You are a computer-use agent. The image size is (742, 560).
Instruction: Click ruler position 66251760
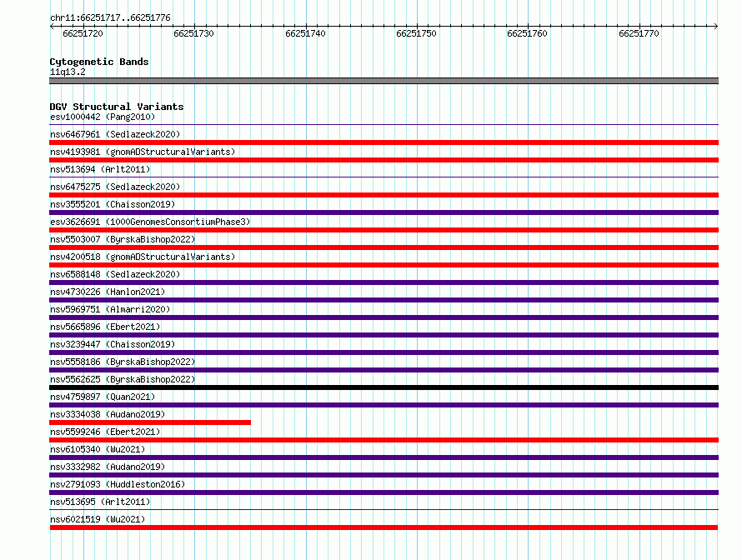(527, 33)
